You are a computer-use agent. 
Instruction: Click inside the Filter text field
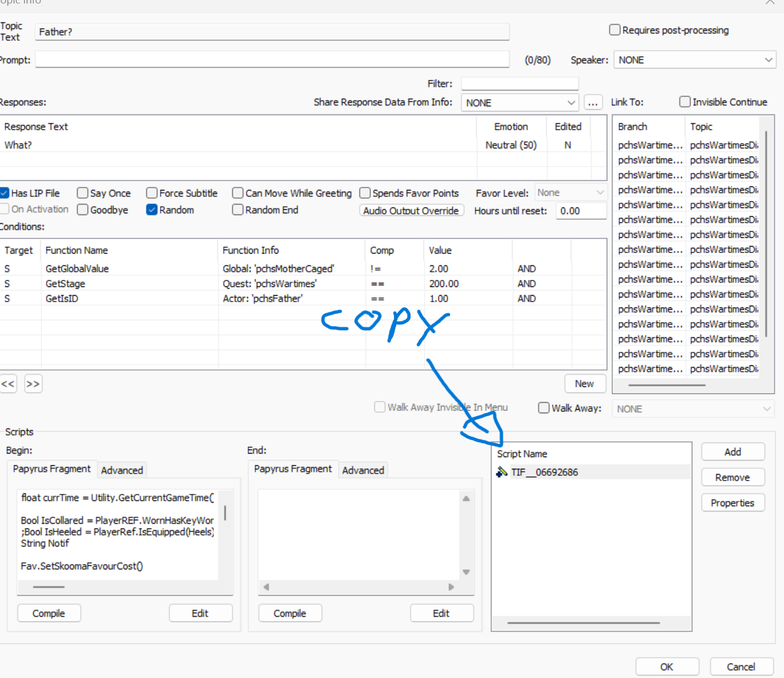tap(519, 83)
